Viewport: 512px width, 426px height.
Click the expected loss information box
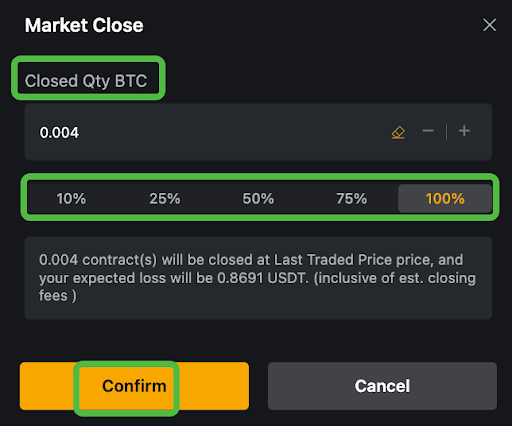258,278
